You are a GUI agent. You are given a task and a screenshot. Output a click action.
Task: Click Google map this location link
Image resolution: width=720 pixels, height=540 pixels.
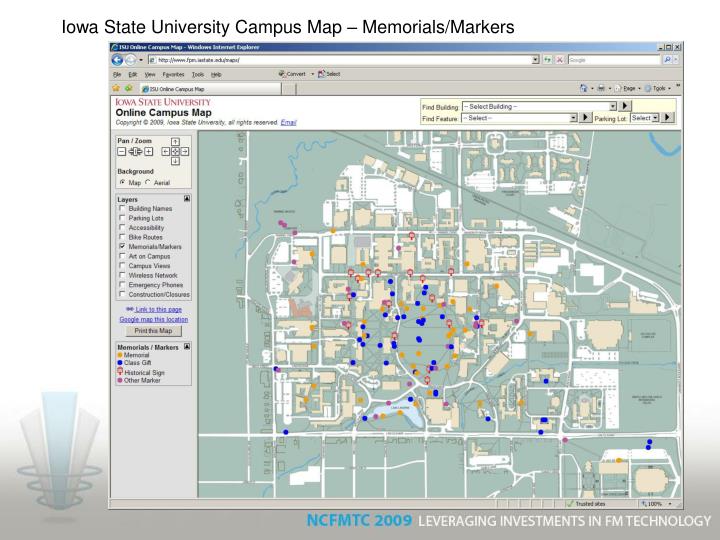[x=154, y=319]
